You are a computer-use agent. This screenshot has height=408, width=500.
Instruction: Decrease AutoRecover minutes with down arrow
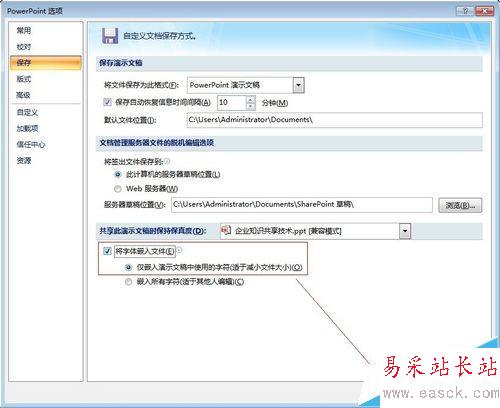(251, 106)
